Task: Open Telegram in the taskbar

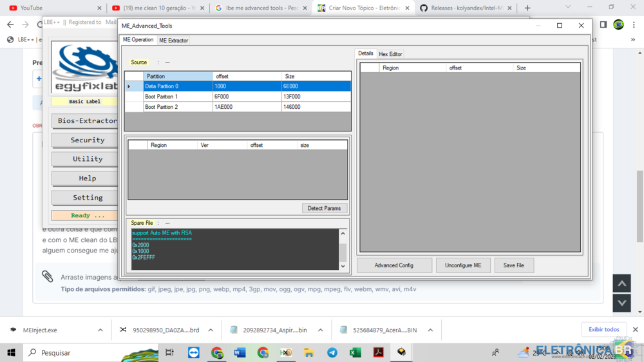Action: click(332, 352)
